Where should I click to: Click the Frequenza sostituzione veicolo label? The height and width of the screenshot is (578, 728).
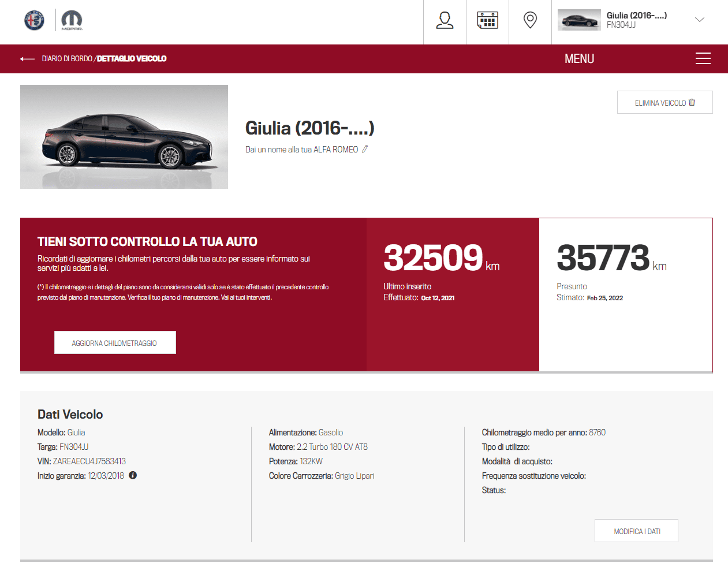tap(534, 476)
